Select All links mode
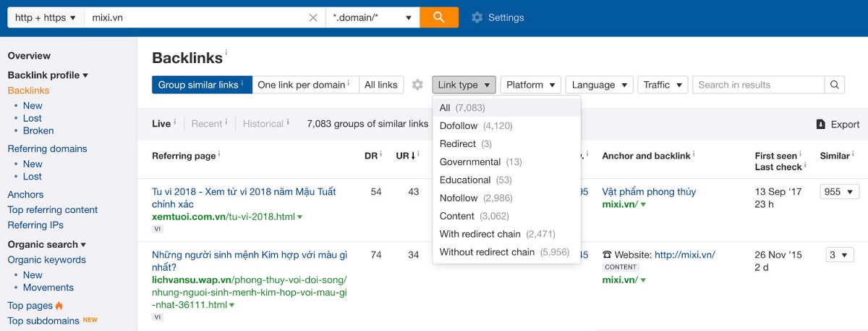 [x=381, y=85]
